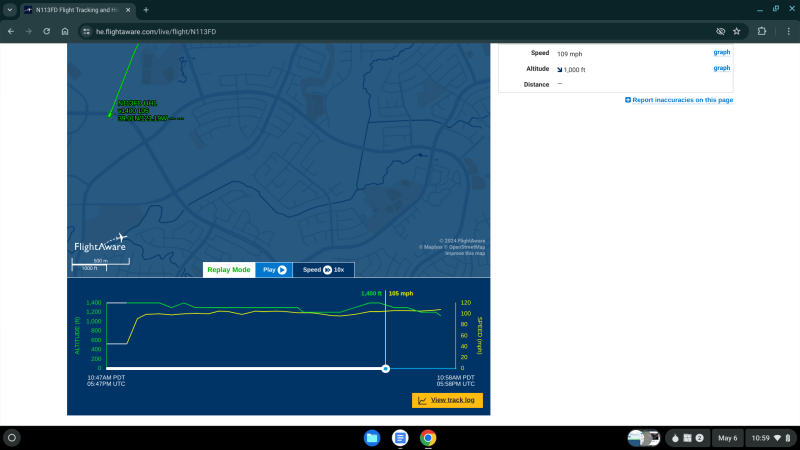
Task: Click the 1,400 ft altitude readout
Action: point(371,293)
